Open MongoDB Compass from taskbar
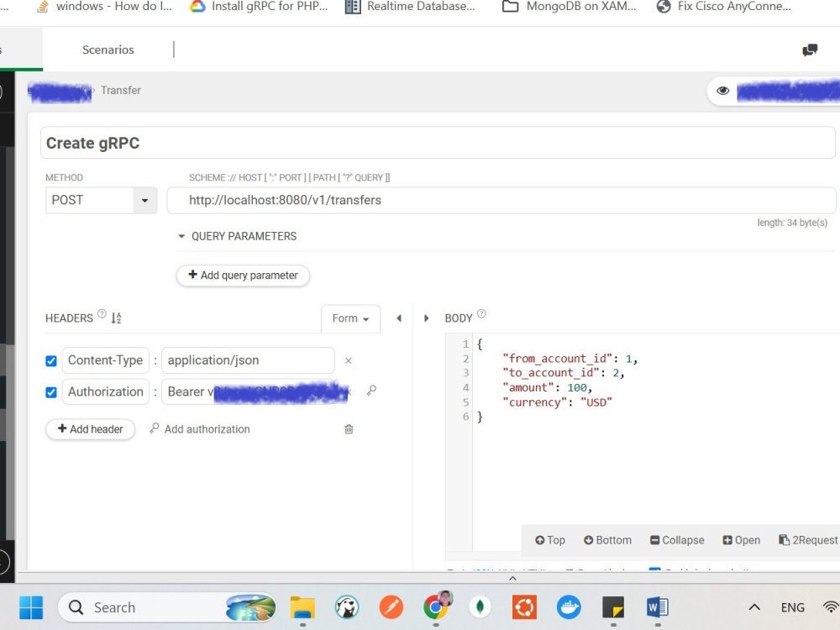 [480, 607]
